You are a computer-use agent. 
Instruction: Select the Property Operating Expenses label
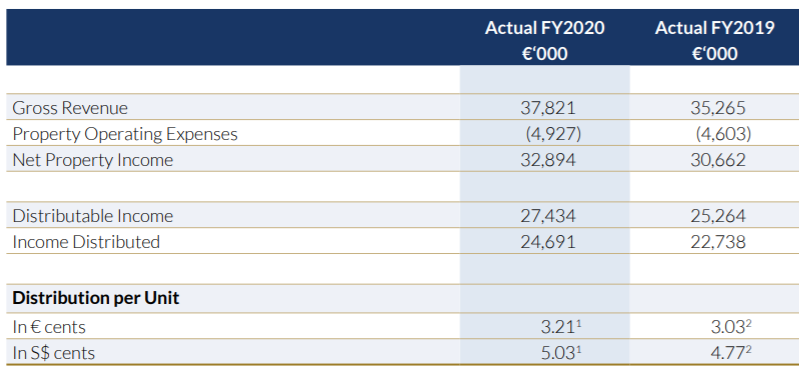click(125, 134)
